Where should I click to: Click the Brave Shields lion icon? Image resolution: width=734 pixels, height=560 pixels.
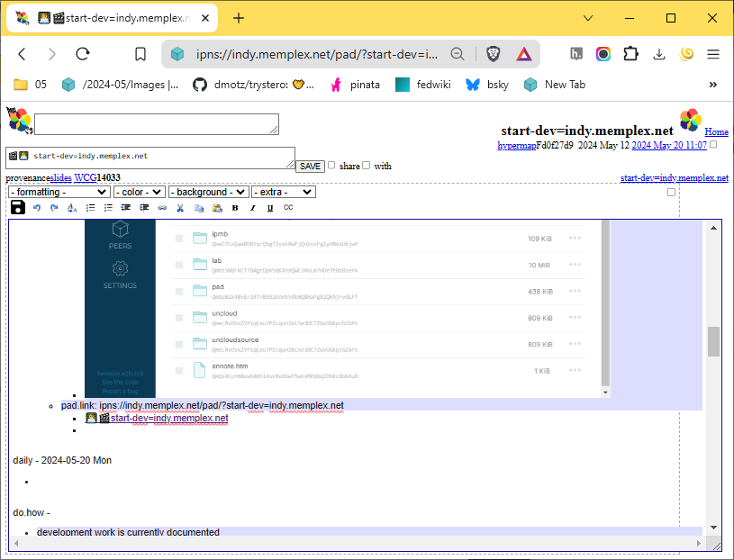(493, 54)
